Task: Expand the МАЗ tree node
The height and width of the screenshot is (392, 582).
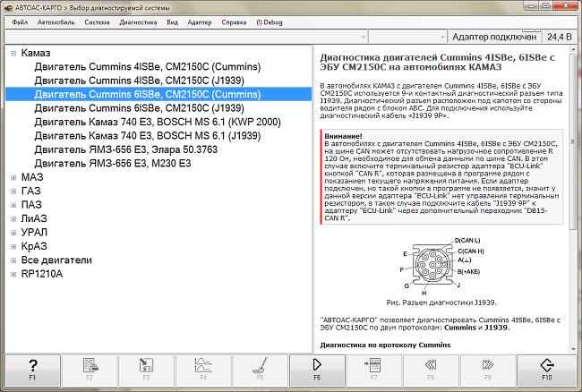Action: click(13, 177)
